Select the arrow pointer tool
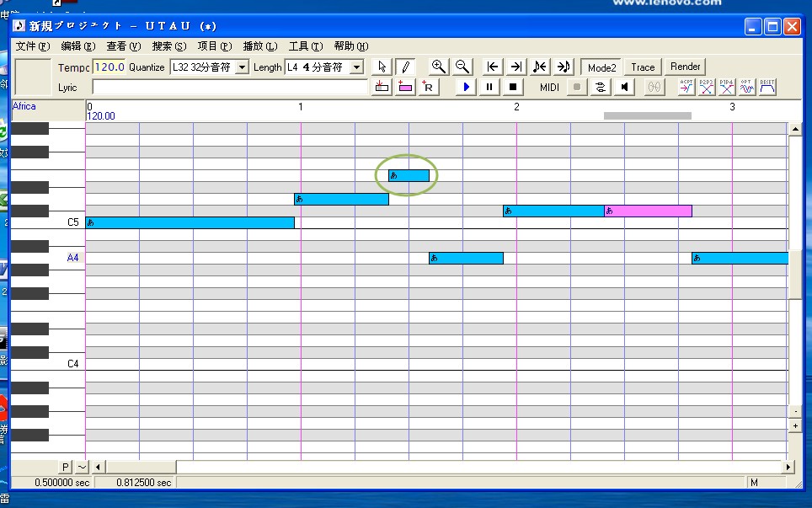The image size is (812, 508). click(382, 67)
